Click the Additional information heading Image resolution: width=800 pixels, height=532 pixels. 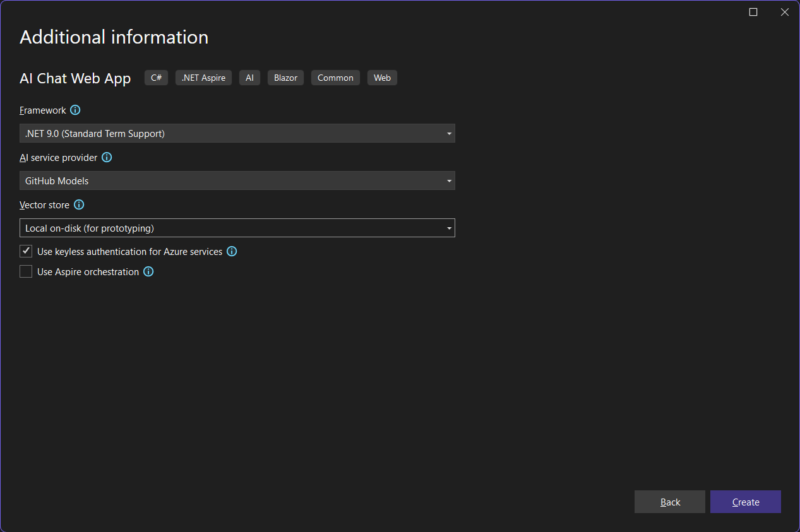click(x=114, y=37)
